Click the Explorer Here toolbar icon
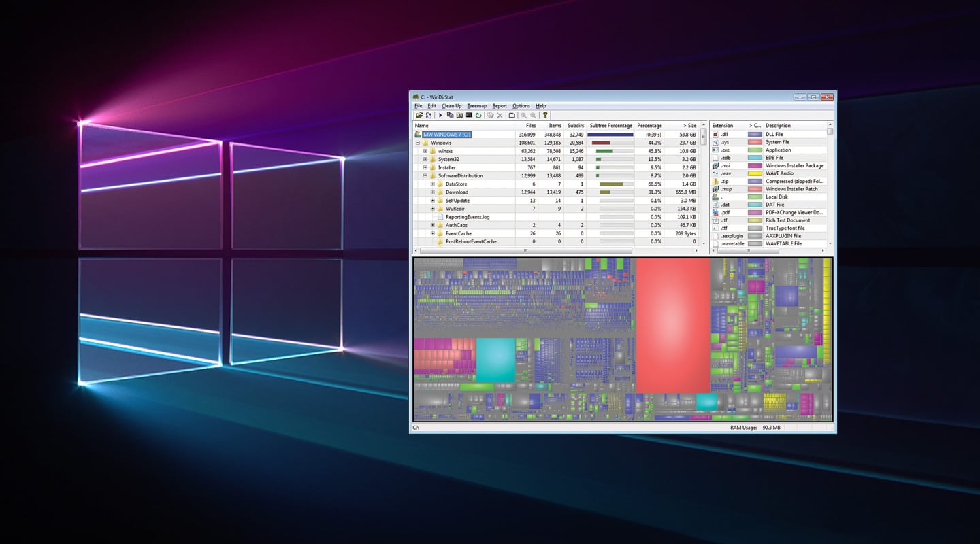This screenshot has height=544, width=980. pyautogui.click(x=459, y=115)
